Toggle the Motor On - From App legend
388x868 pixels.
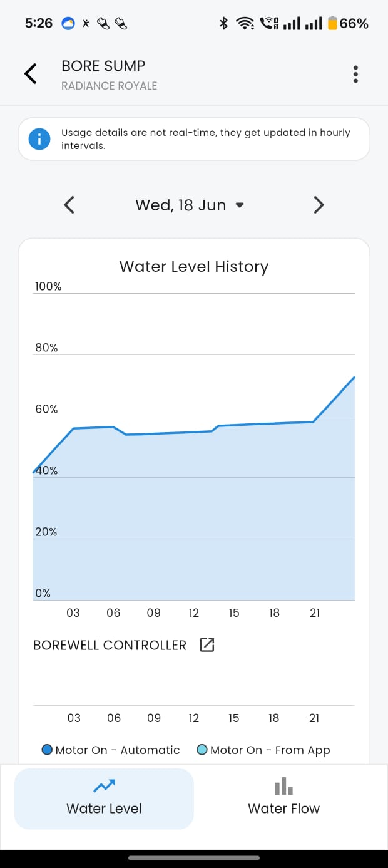tap(263, 750)
